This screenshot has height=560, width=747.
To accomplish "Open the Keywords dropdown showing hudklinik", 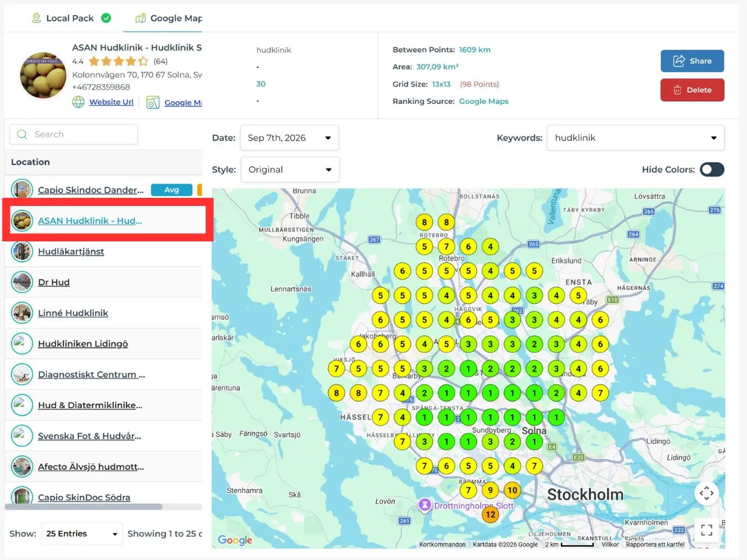I will pyautogui.click(x=636, y=138).
